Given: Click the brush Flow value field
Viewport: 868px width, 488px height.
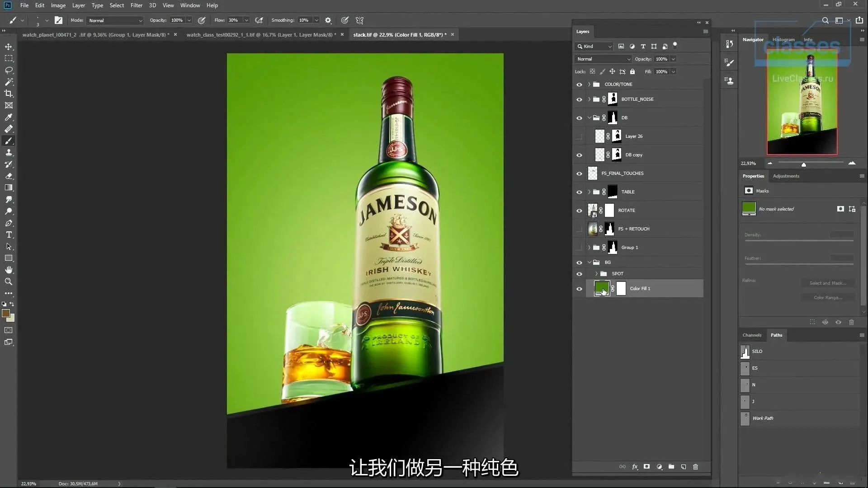Looking at the screenshot, I should click(x=234, y=20).
